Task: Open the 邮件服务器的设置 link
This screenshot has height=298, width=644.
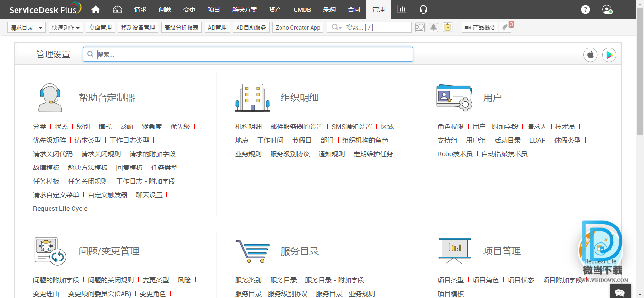Action: click(x=297, y=127)
